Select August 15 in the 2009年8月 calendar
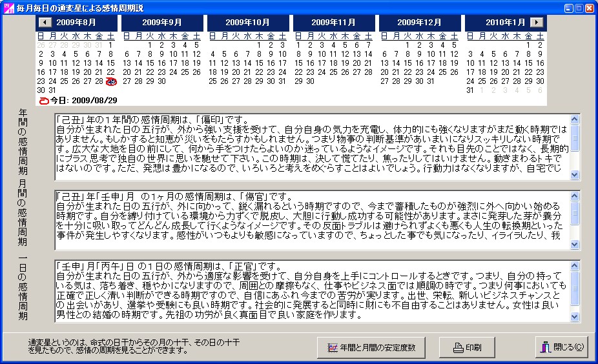This screenshot has width=598, height=364. pyautogui.click(x=110, y=63)
